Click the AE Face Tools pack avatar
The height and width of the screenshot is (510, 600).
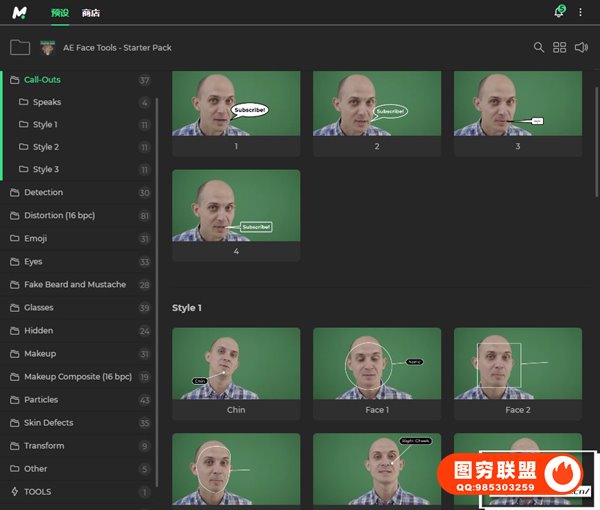coord(47,47)
